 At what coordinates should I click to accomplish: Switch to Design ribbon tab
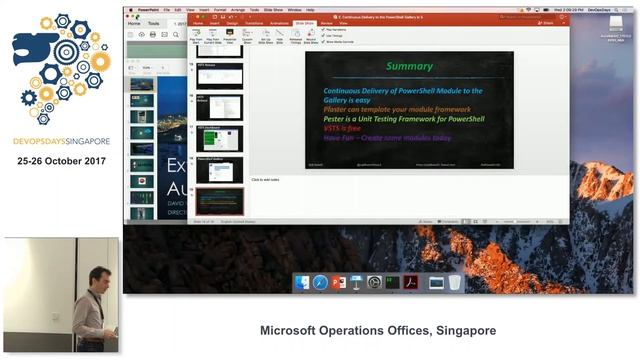232,24
